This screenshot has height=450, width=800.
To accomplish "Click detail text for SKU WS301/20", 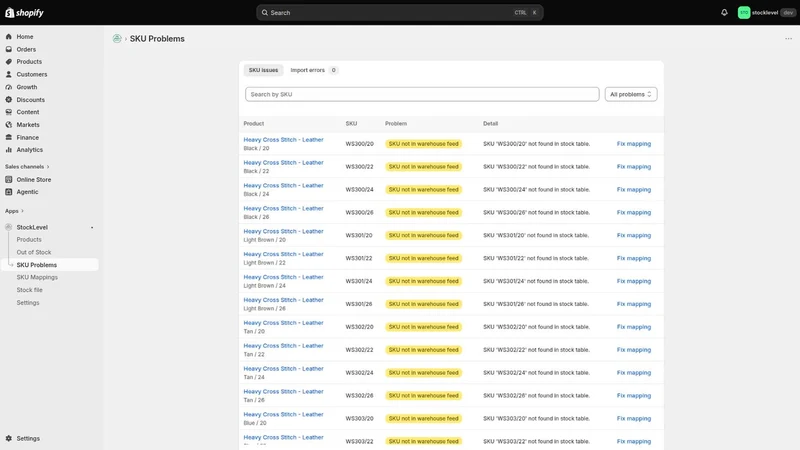I will pos(536,236).
